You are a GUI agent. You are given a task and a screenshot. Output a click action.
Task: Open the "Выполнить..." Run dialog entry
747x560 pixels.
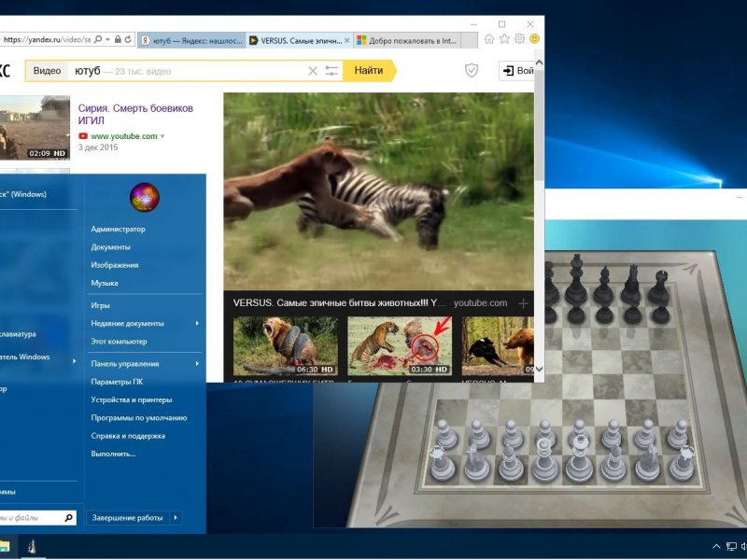pyautogui.click(x=113, y=455)
